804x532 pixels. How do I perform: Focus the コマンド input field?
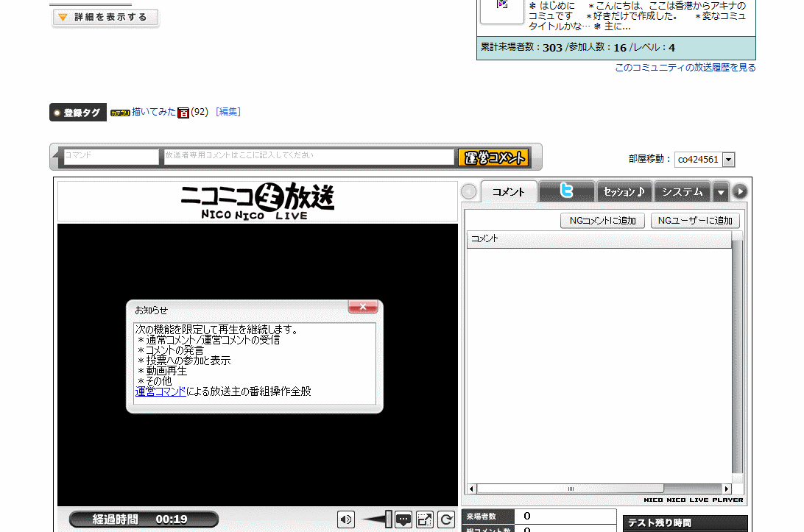coord(110,156)
